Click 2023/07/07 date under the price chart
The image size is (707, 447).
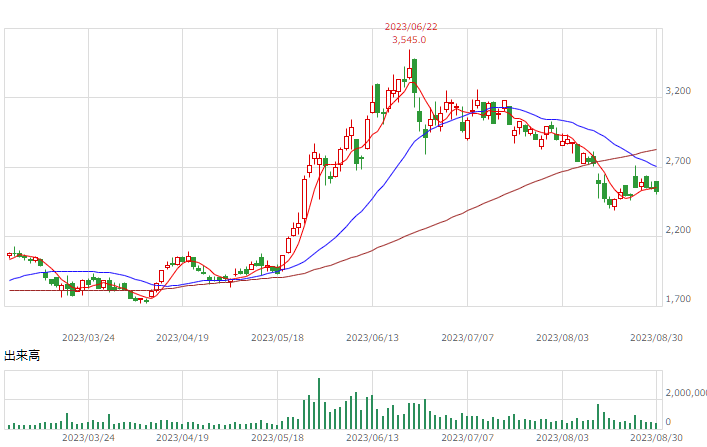(468, 337)
